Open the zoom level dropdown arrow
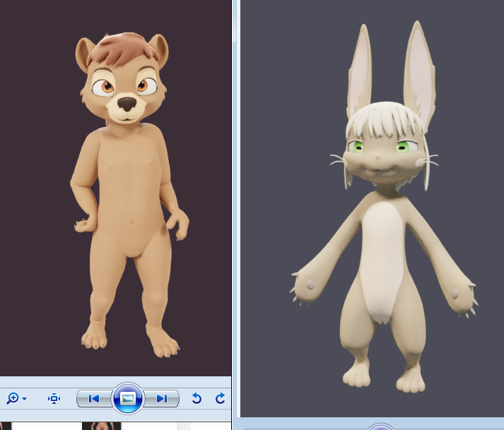The height and width of the screenshot is (430, 504). click(25, 399)
